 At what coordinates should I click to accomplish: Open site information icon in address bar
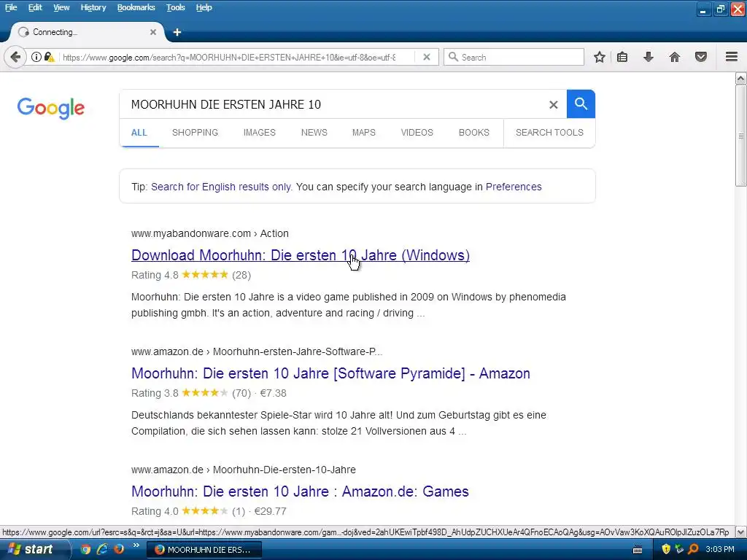pos(36,57)
